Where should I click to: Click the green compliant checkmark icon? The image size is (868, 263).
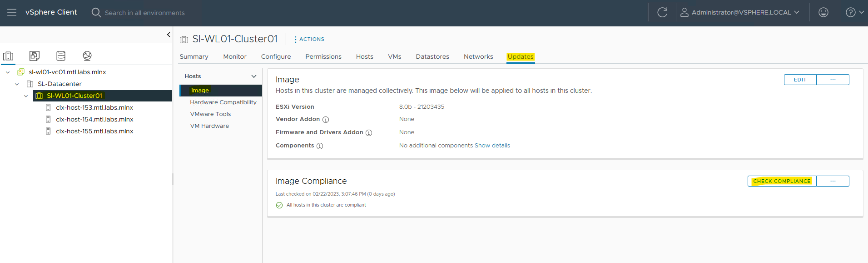click(x=279, y=205)
